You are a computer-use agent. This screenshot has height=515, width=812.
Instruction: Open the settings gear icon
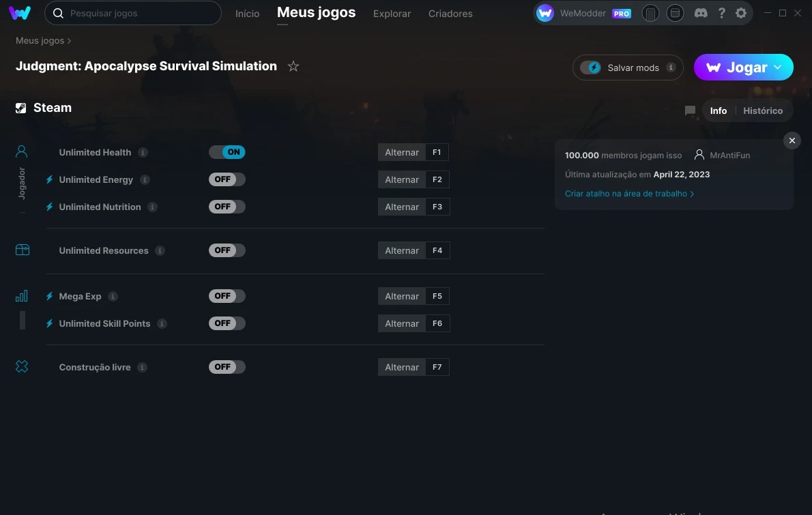pos(741,14)
